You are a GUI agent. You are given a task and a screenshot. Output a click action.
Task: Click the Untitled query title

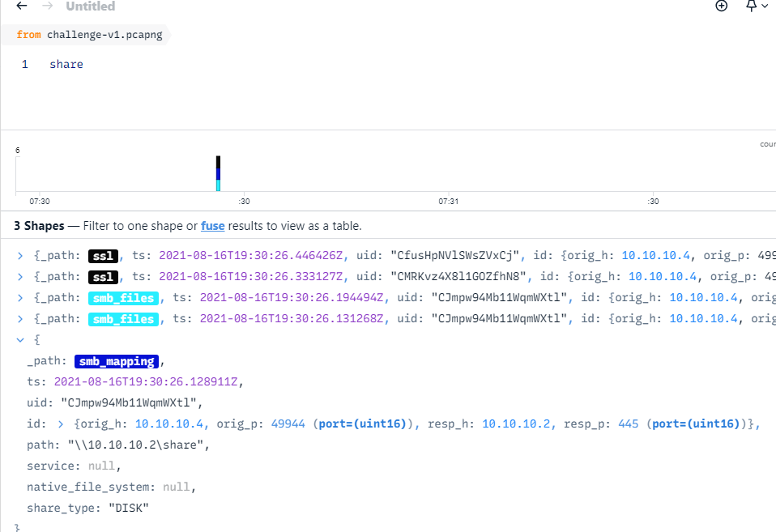[91, 6]
